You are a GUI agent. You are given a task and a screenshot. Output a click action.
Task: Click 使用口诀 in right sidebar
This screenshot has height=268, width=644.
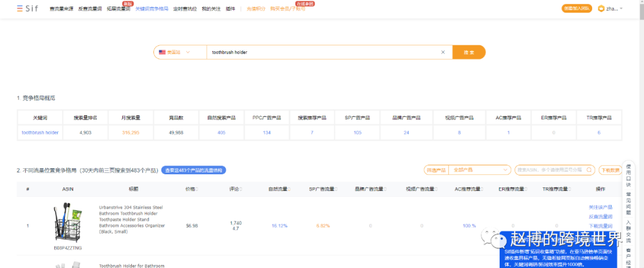click(629, 175)
